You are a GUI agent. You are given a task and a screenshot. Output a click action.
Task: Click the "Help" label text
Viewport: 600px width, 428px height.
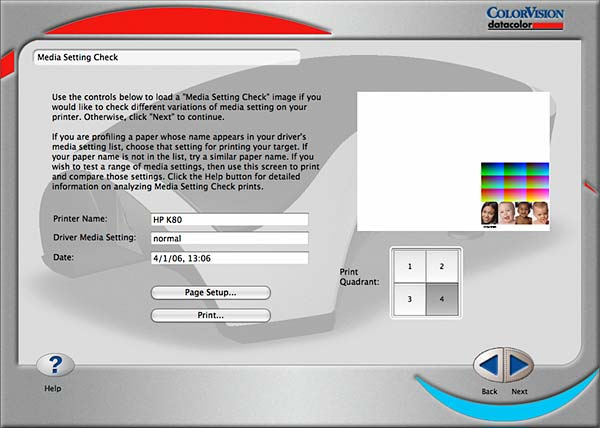pos(53,389)
